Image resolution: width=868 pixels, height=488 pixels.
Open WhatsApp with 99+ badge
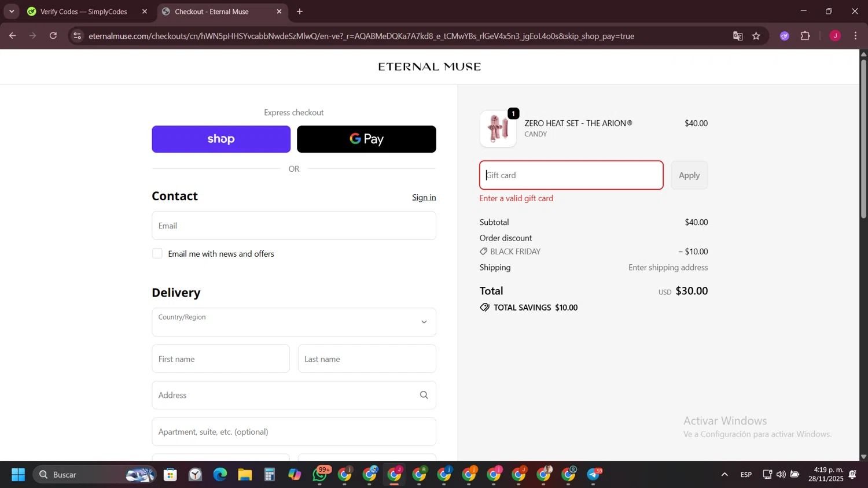(x=320, y=475)
